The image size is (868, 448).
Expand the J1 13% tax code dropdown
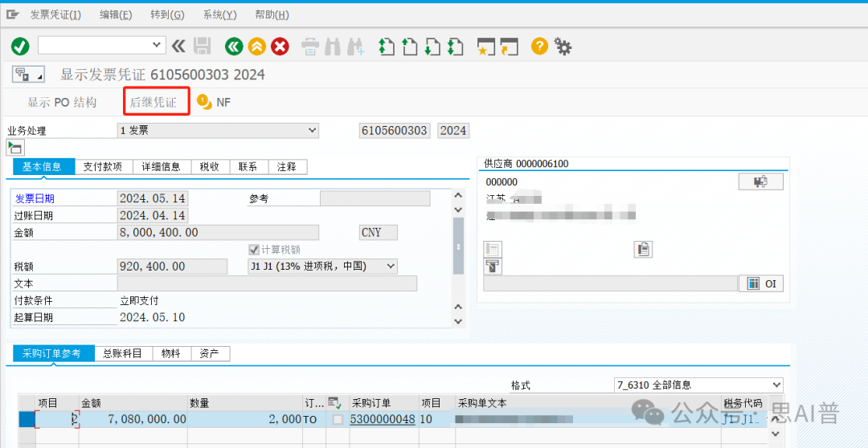(323, 266)
